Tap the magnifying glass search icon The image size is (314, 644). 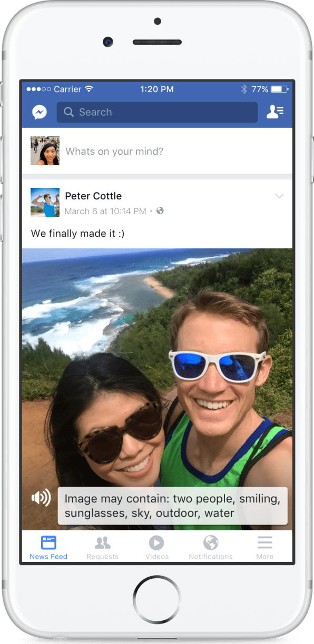tap(68, 112)
